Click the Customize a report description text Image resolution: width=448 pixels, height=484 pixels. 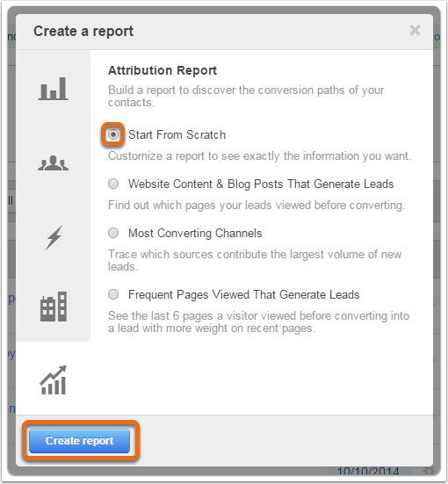259,155
